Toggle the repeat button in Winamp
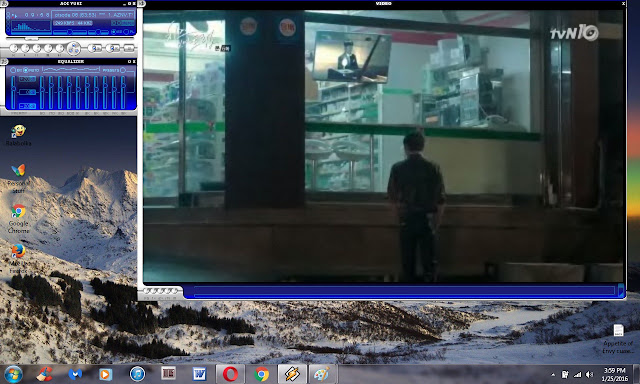Viewport: 640px width, 384px height. [x=113, y=48]
